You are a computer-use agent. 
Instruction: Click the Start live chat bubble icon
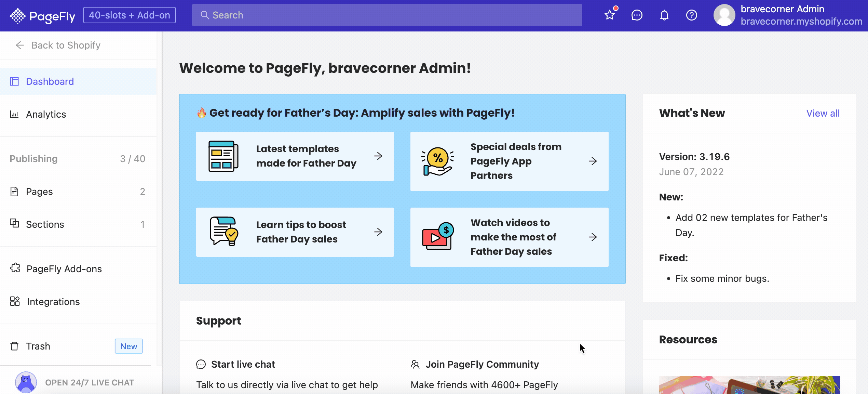(x=201, y=364)
